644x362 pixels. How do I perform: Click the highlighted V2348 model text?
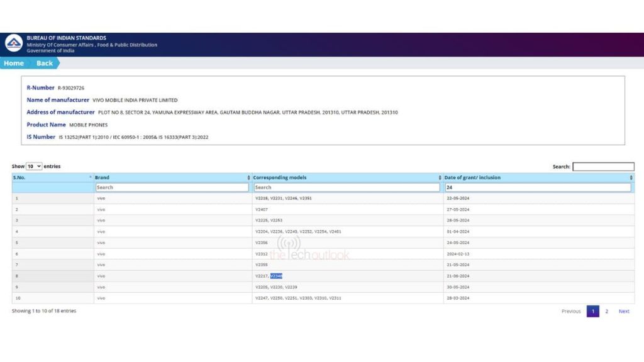(x=277, y=276)
